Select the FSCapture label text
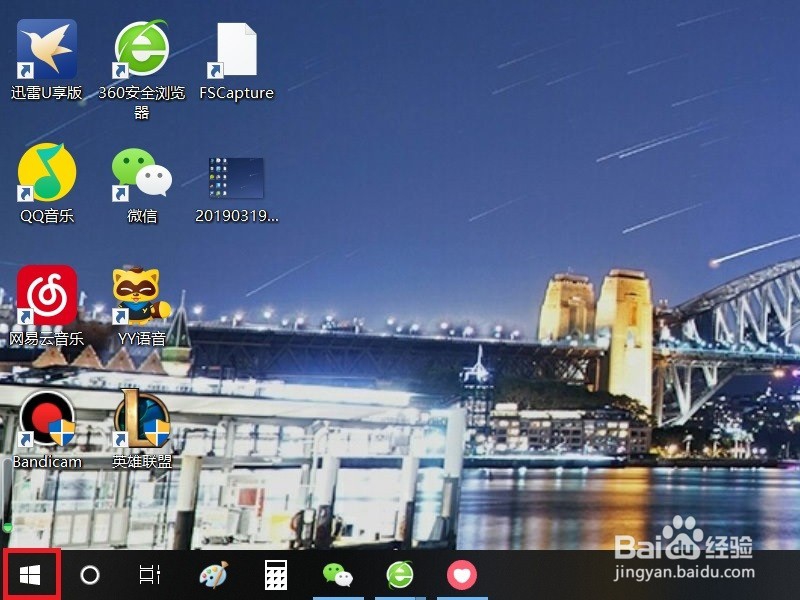This screenshot has height=600, width=800. [x=236, y=93]
